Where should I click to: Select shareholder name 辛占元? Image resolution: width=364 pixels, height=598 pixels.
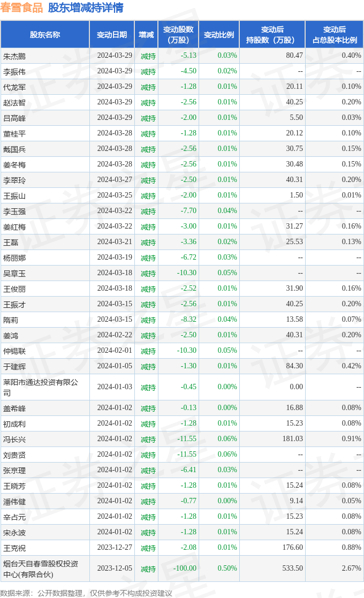click(x=14, y=517)
